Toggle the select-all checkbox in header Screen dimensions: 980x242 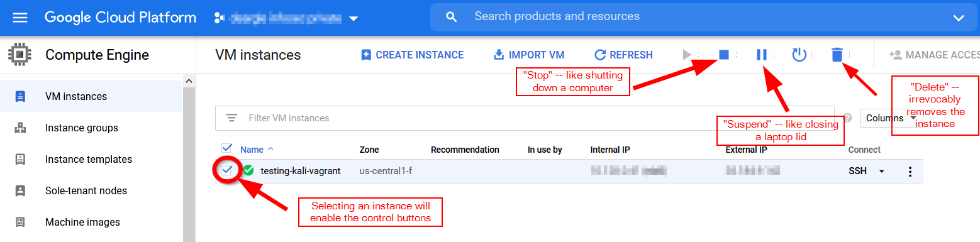point(226,148)
